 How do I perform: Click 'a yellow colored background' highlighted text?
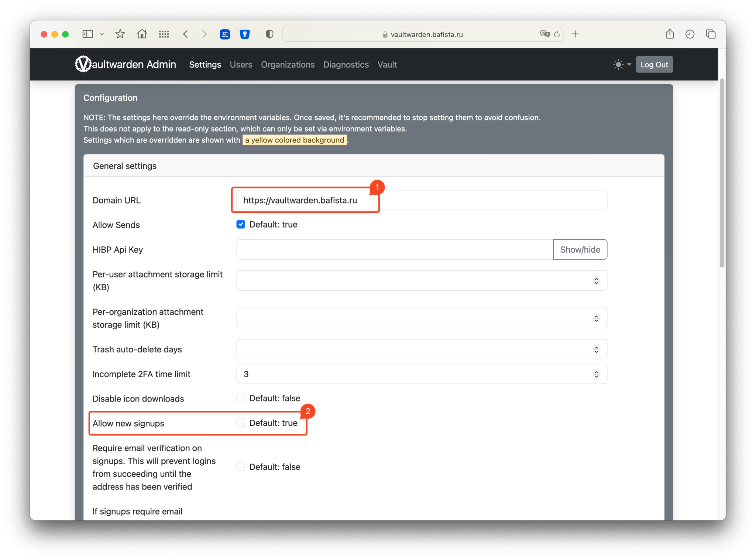click(295, 140)
